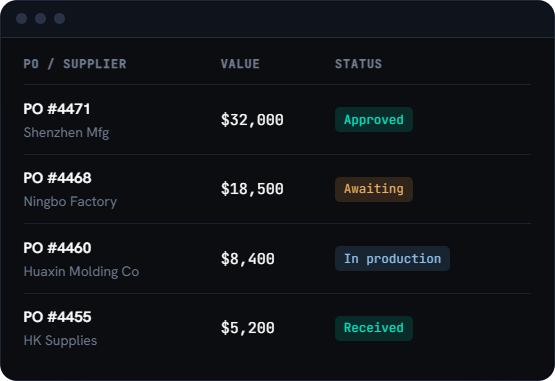
Task: Select the Huaxin Molding Co supplier name
Action: (81, 272)
